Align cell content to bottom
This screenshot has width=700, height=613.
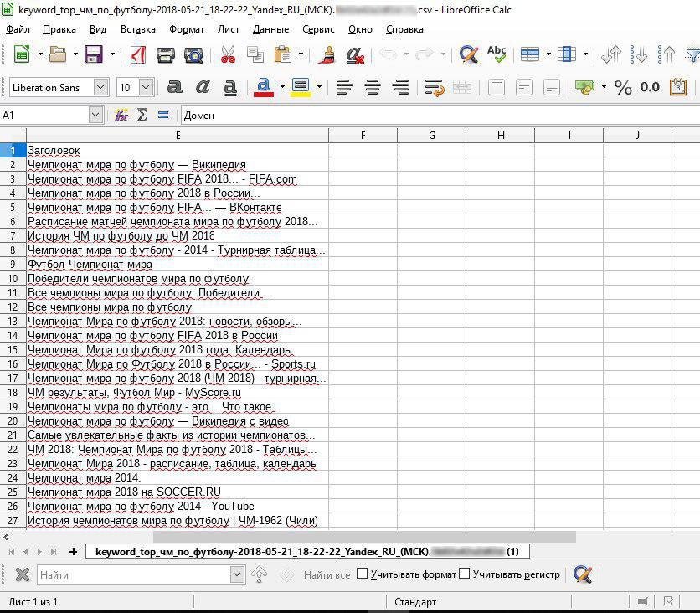(551, 87)
